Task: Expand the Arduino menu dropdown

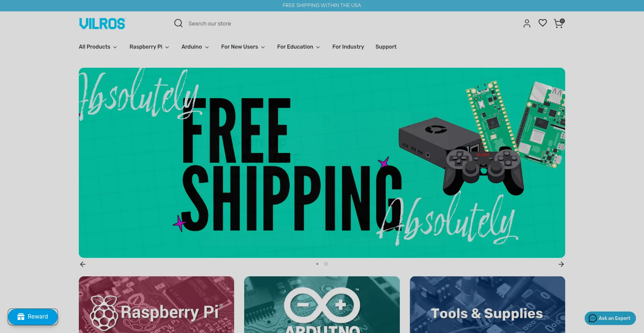Action: coord(195,47)
